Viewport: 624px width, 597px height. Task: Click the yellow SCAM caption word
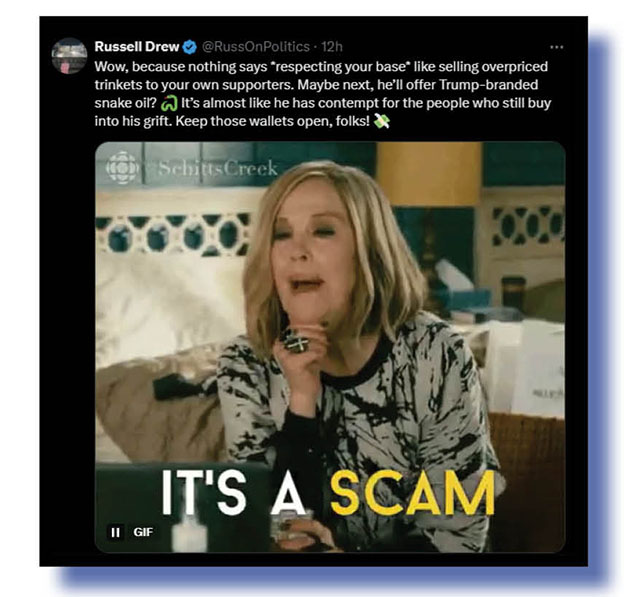(x=413, y=493)
